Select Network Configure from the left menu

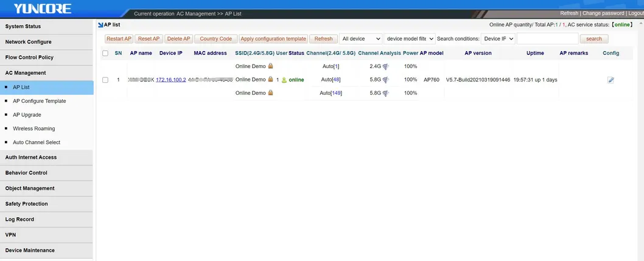coord(29,42)
